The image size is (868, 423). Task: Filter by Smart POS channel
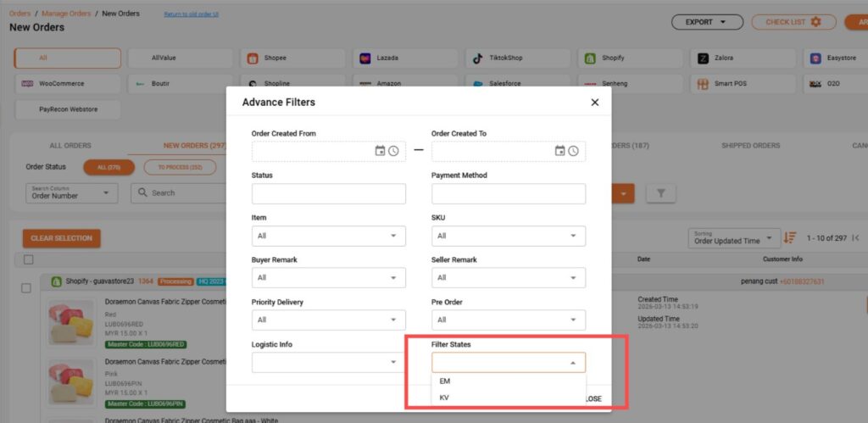pos(743,84)
